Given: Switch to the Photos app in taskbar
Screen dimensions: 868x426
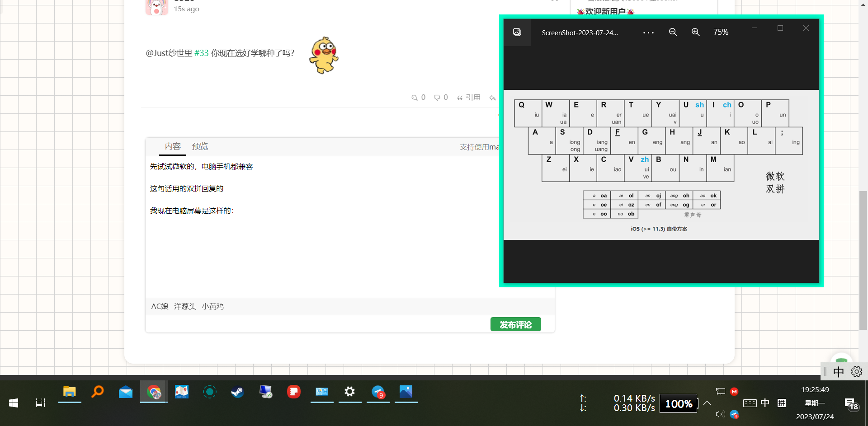Looking at the screenshot, I should coord(406,392).
